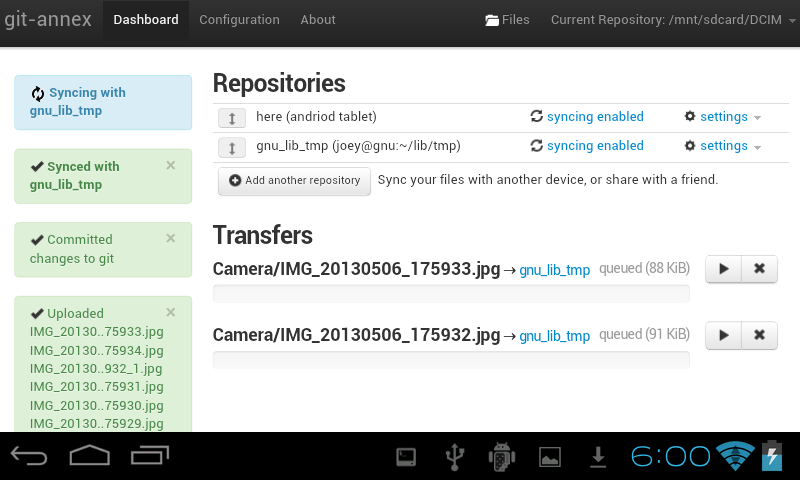Toggle syncing enabled for here repository
The width and height of the screenshot is (800, 480).
click(x=587, y=117)
